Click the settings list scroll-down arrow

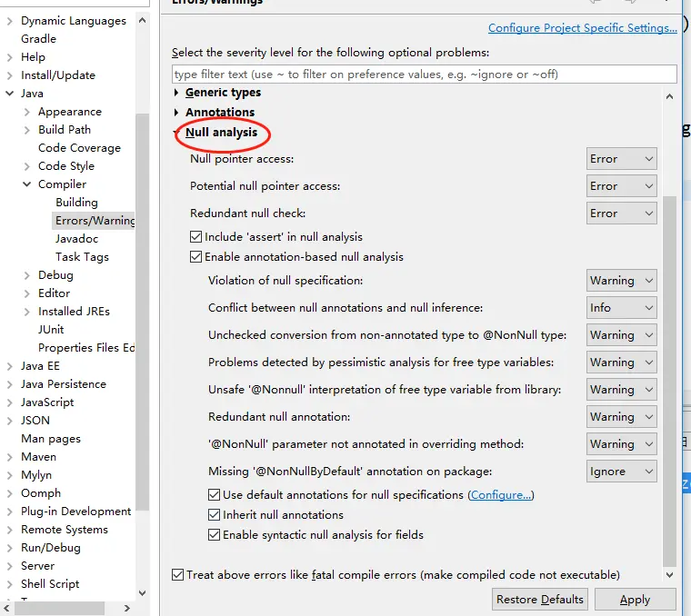tap(669, 574)
